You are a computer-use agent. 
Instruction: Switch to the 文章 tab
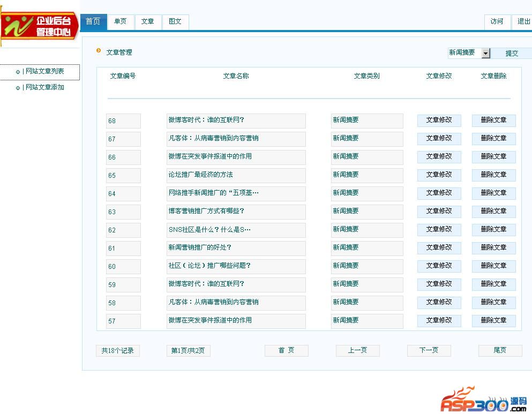point(147,22)
